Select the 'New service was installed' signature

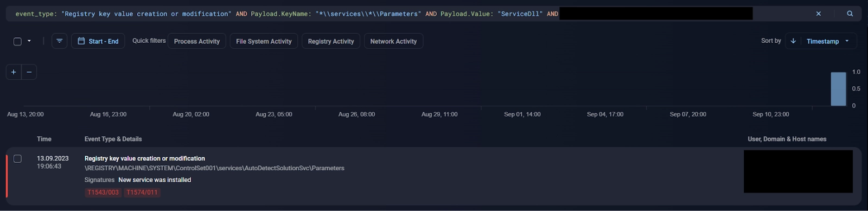(x=155, y=180)
